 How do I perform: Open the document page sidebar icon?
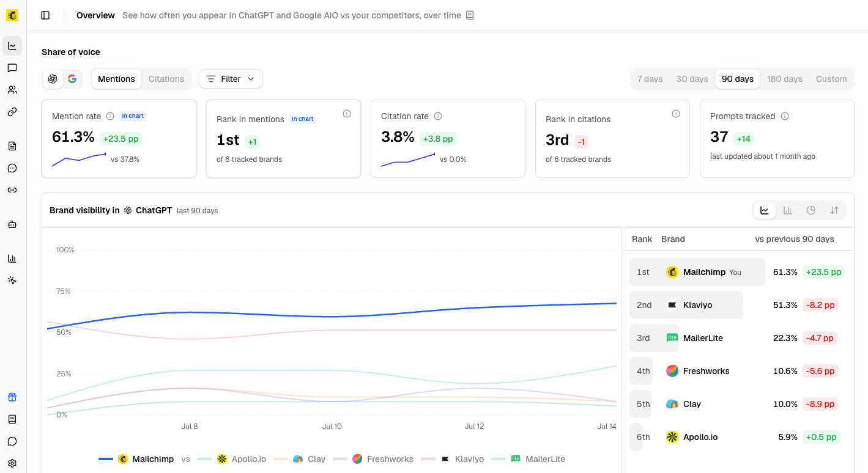[12, 146]
